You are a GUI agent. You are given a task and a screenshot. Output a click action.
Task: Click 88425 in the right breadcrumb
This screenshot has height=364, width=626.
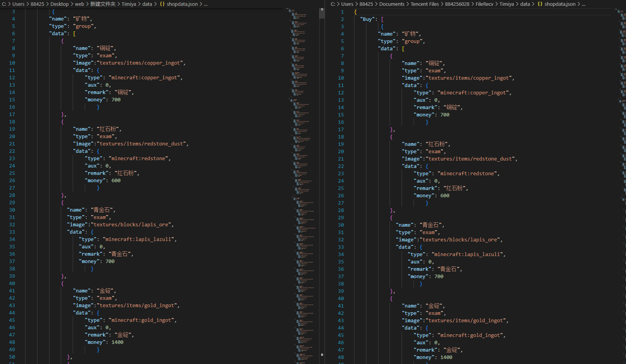366,4
